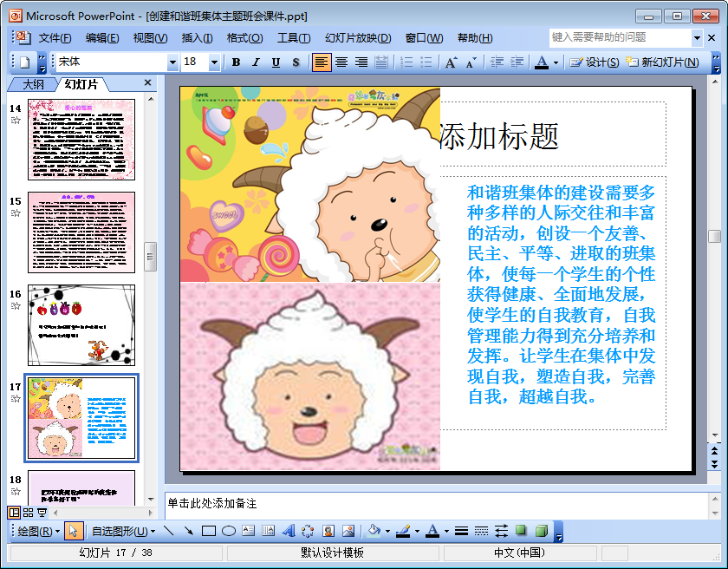Open the help question history dropdown
This screenshot has width=728, height=569.
(697, 37)
